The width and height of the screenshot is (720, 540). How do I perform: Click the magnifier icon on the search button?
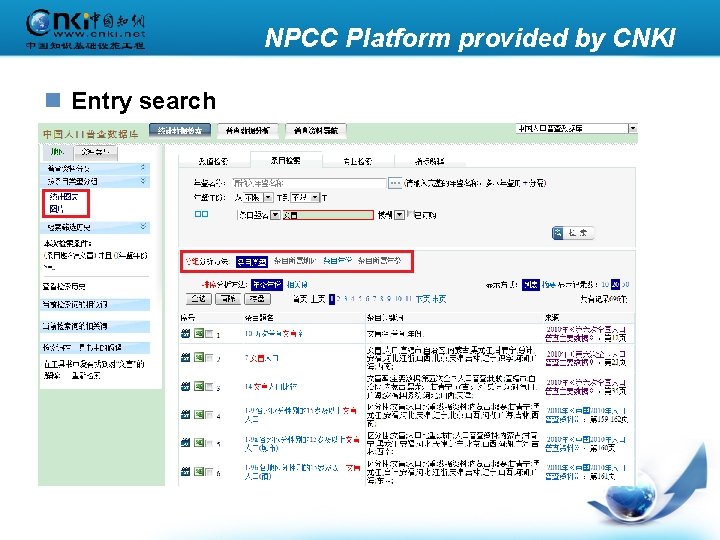pyautogui.click(x=557, y=233)
